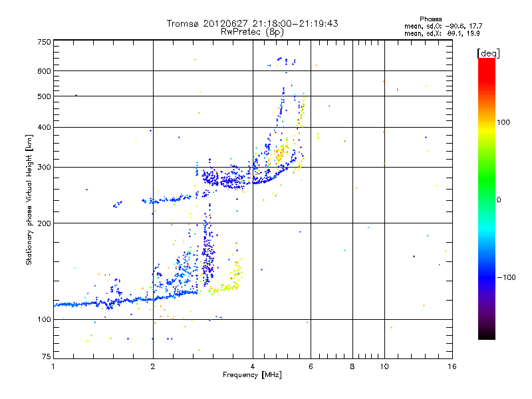Click the "Phases" heading text
Screen dimensions: 532x399
[x=430, y=19]
